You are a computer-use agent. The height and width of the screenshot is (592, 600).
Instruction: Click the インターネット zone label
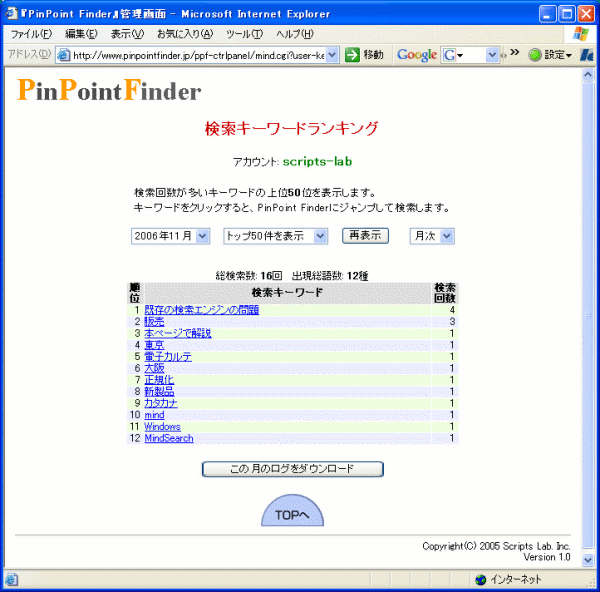516,580
